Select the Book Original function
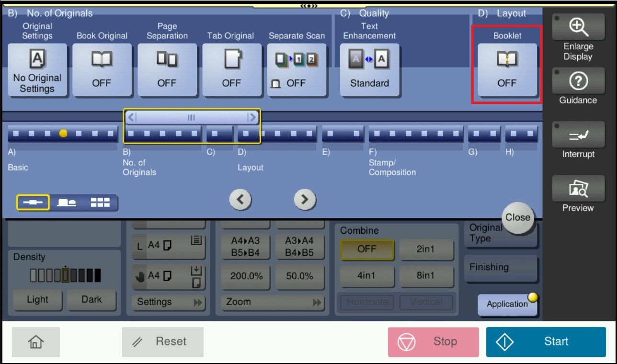617x364 pixels. pyautogui.click(x=102, y=69)
